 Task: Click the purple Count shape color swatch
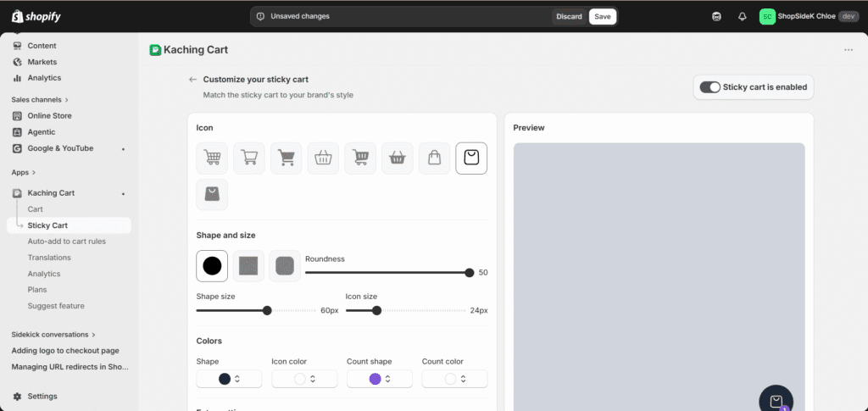tap(375, 379)
